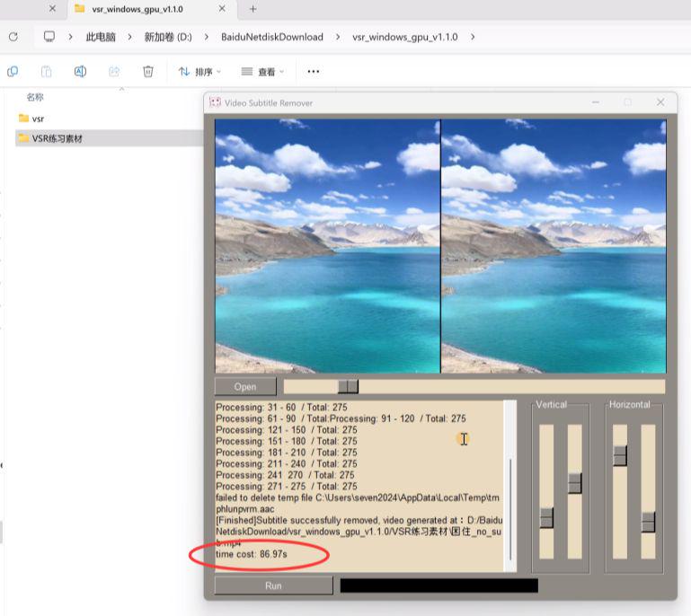Image resolution: width=691 pixels, height=616 pixels.
Task: Select the vsr folder row
Action: coord(110,119)
